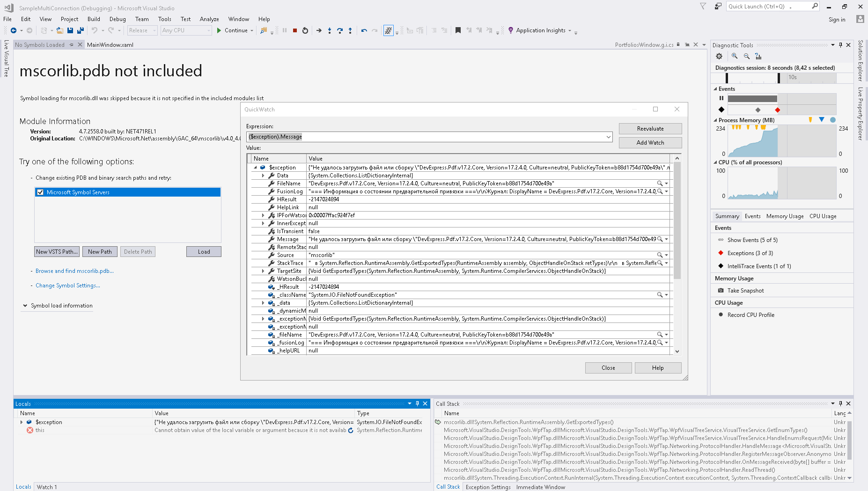Stop debugging with the red square icon

point(295,30)
